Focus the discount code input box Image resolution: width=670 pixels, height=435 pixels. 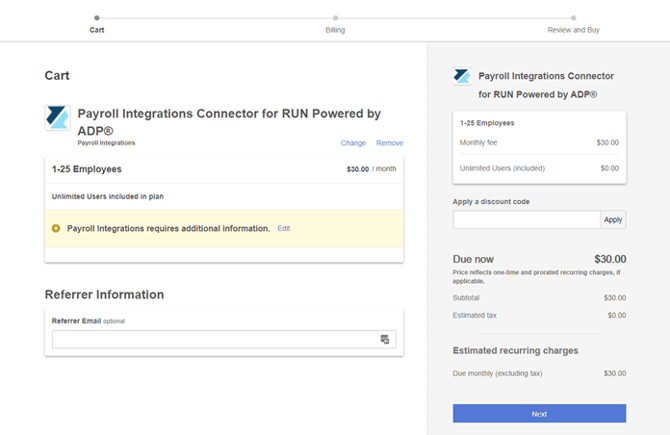(x=526, y=219)
